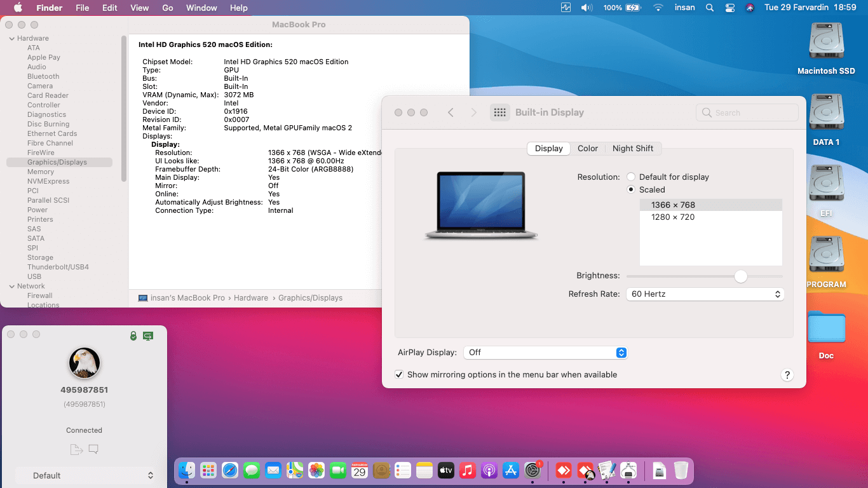Open the App Store from the Dock

[511, 470]
